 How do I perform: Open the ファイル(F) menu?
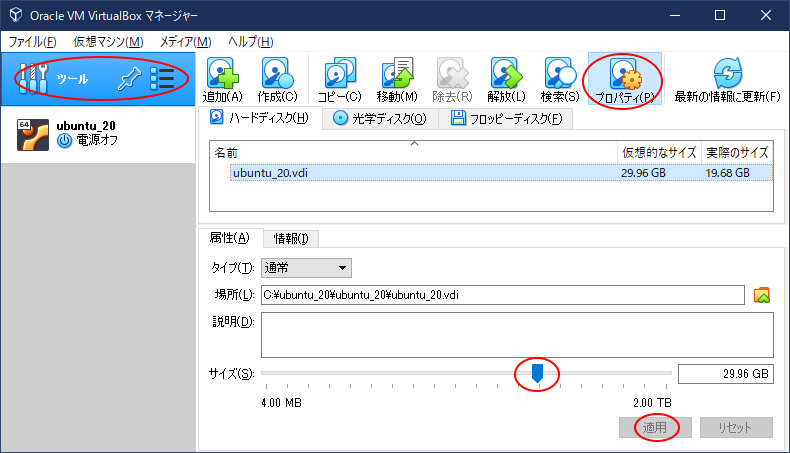(33, 42)
